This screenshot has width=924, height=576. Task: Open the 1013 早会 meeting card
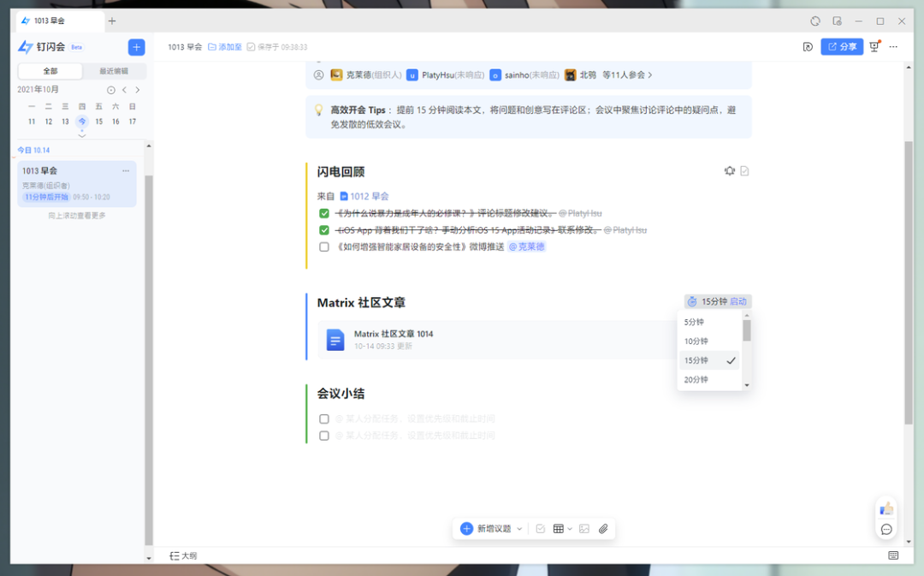click(77, 184)
